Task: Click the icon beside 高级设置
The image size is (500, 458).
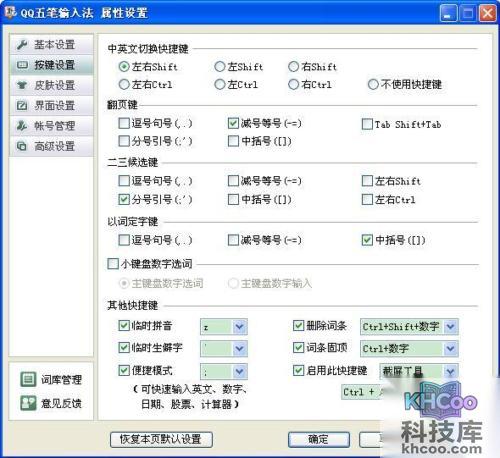Action: [x=22, y=146]
